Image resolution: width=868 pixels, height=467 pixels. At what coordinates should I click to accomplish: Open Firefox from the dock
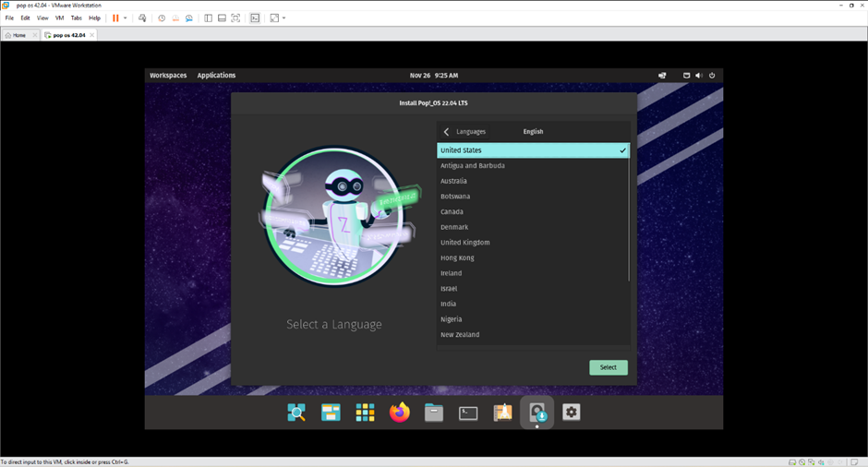point(399,413)
